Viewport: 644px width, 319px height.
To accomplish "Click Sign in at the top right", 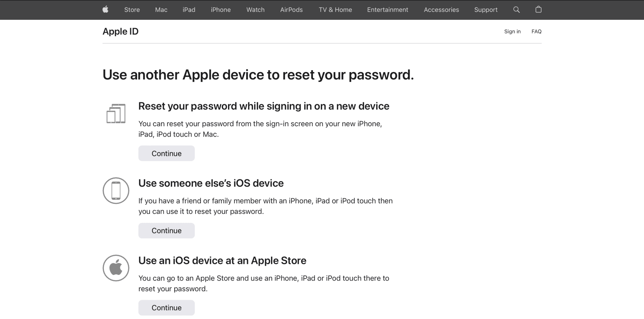I will click(x=512, y=31).
